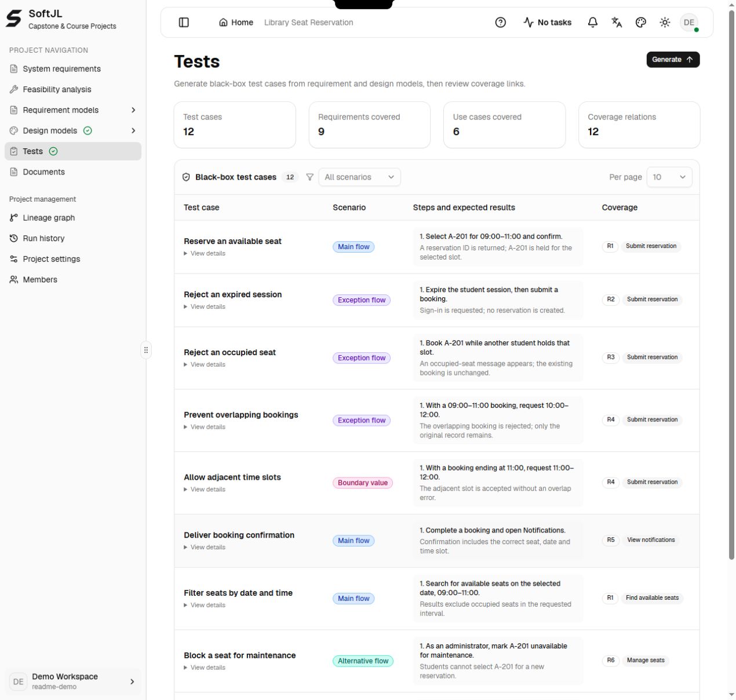Click Design models palette icon

click(x=14, y=131)
